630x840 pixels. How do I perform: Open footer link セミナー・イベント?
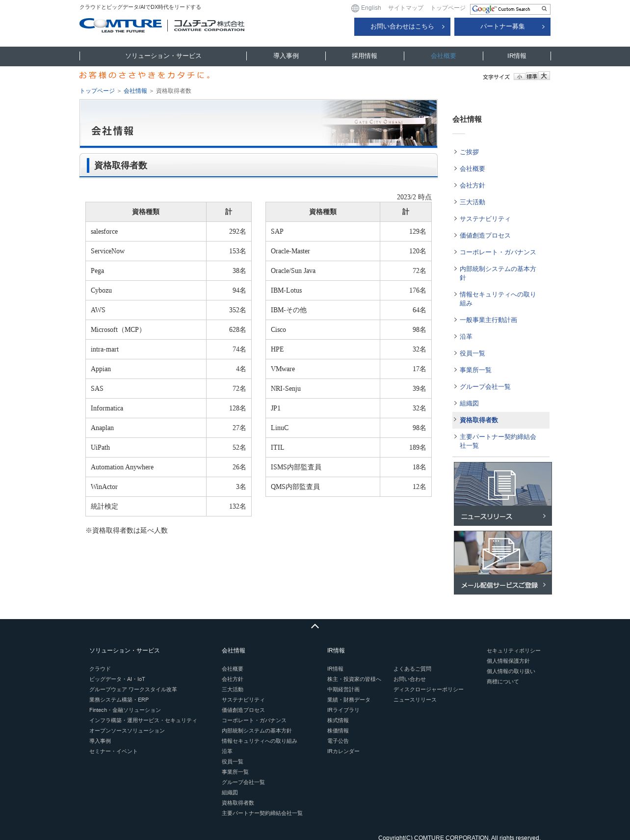click(x=113, y=751)
